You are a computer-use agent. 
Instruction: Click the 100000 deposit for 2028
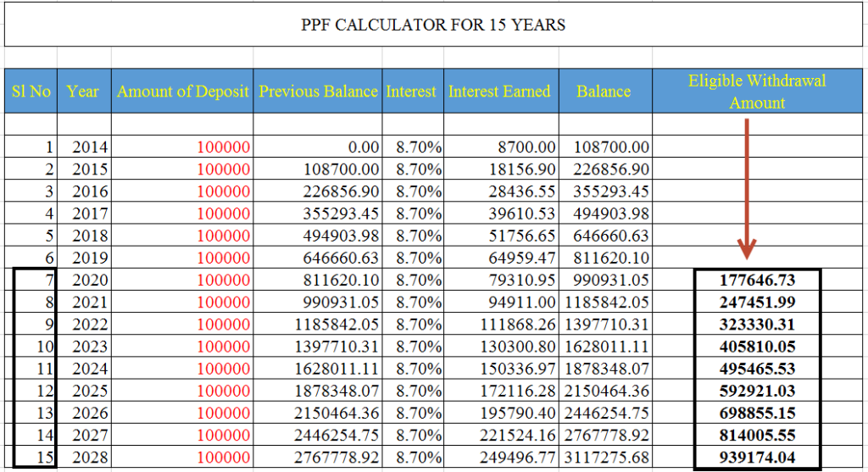tap(223, 459)
